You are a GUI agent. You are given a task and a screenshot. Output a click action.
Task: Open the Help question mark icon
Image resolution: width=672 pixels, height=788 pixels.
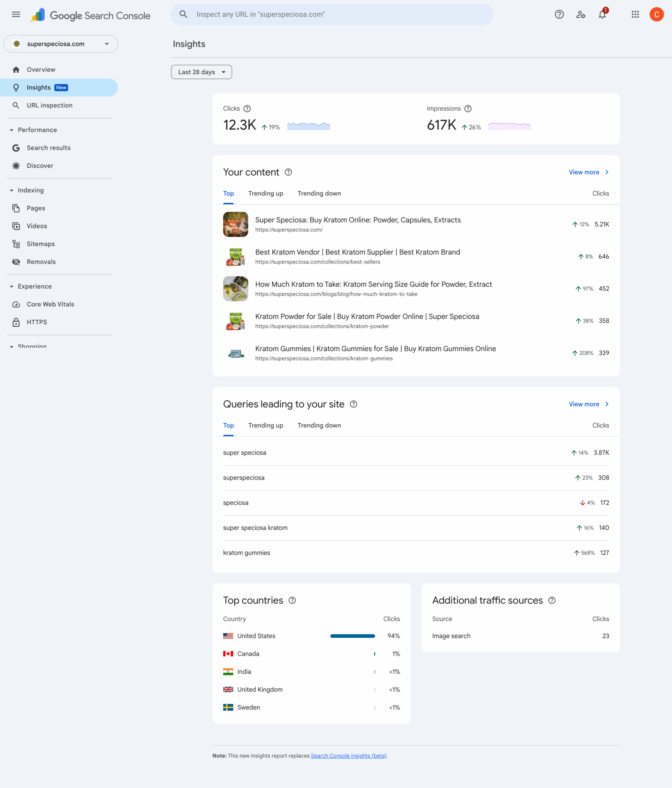[x=559, y=15]
